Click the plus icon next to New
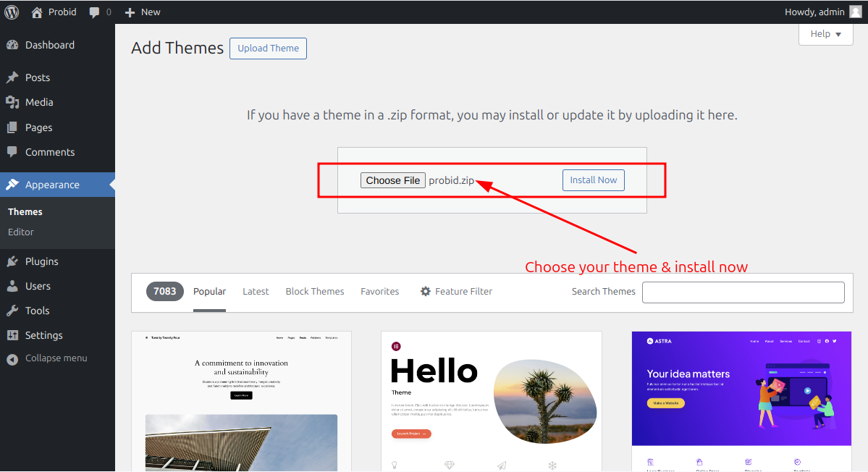This screenshot has width=868, height=472. click(x=130, y=12)
